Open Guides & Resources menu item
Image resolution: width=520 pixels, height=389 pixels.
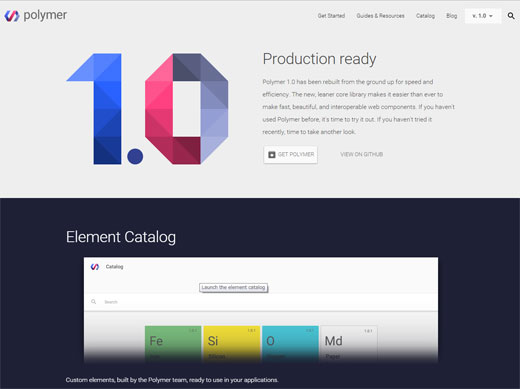[380, 16]
